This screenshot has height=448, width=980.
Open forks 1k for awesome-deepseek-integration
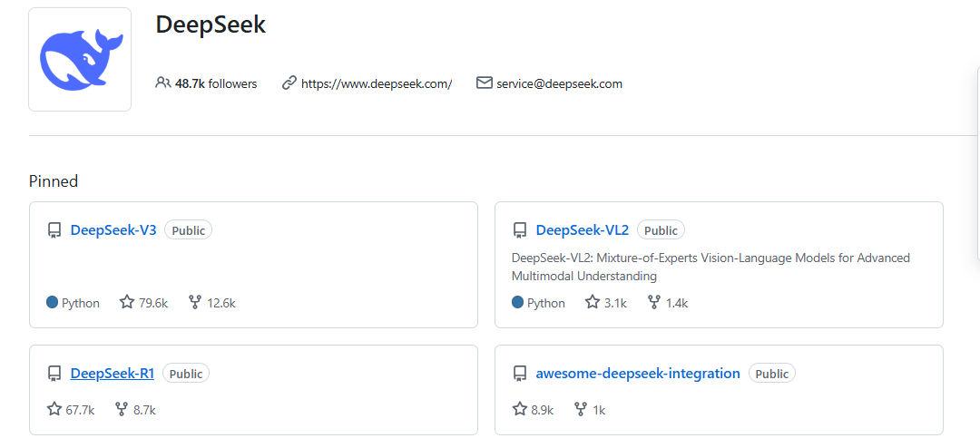(x=590, y=410)
